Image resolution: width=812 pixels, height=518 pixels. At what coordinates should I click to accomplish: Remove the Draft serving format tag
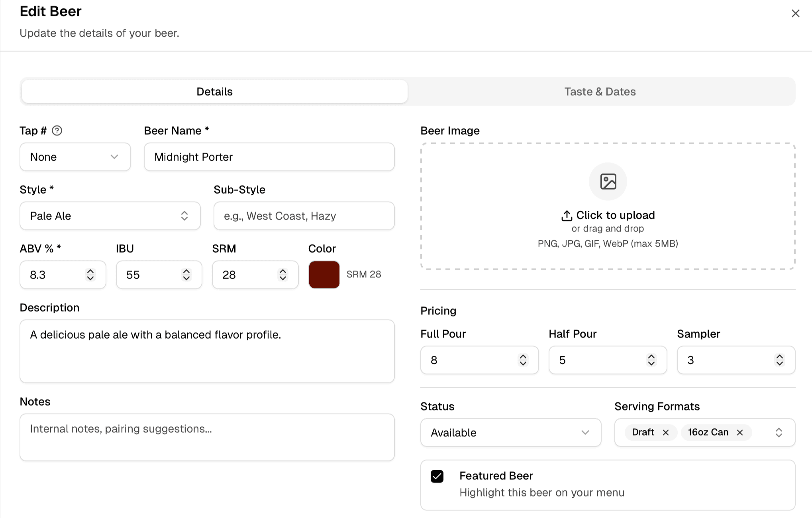(x=666, y=432)
